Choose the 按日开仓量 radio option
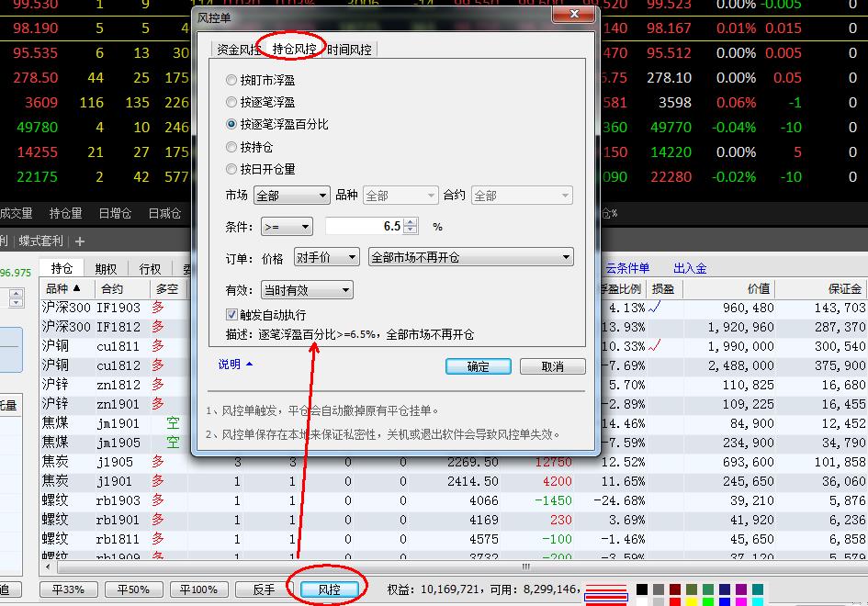 231,169
